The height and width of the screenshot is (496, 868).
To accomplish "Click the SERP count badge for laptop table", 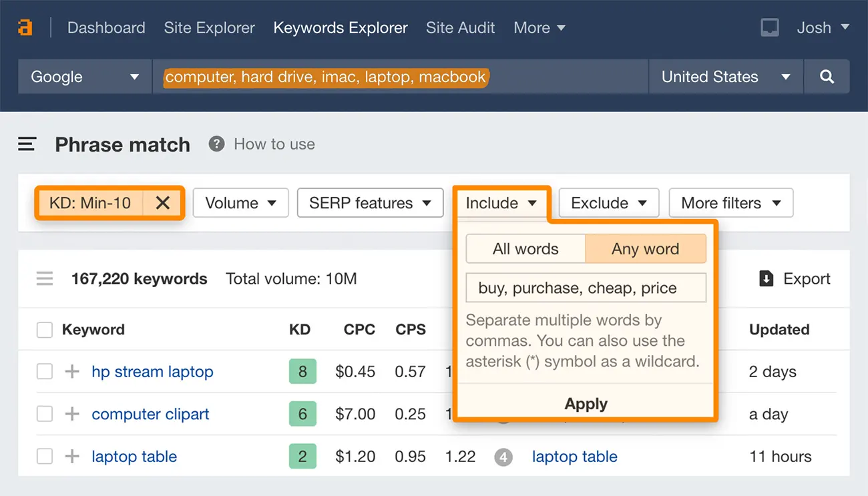I will click(x=503, y=457).
